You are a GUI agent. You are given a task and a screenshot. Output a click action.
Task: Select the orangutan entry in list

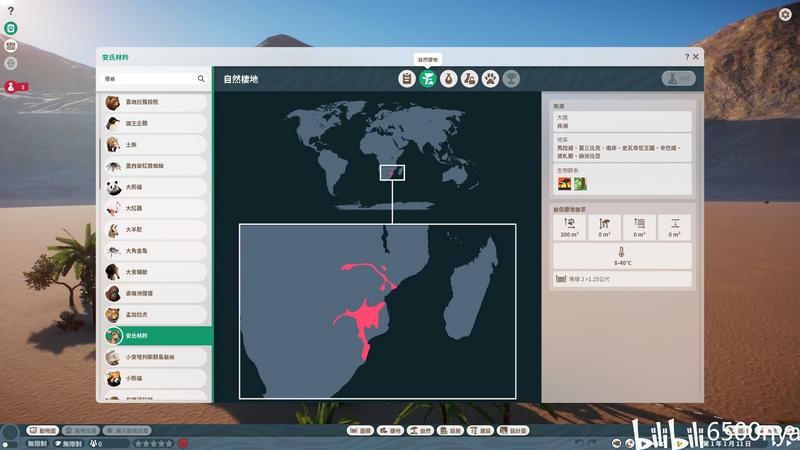(x=156, y=293)
